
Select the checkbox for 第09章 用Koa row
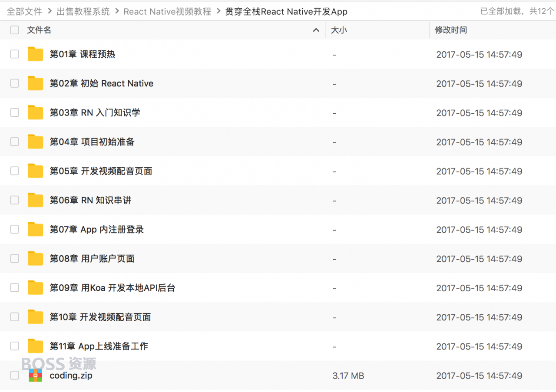click(x=15, y=287)
